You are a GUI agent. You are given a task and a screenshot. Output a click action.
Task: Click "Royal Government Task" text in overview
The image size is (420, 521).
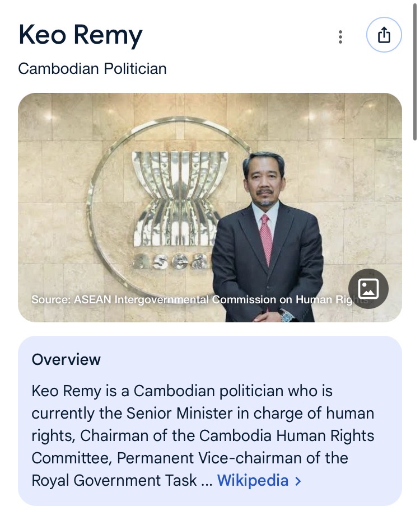coord(114,481)
